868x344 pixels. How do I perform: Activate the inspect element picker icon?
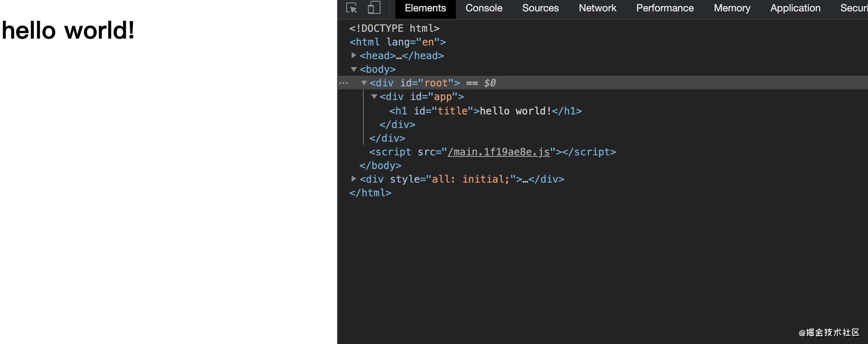[352, 8]
